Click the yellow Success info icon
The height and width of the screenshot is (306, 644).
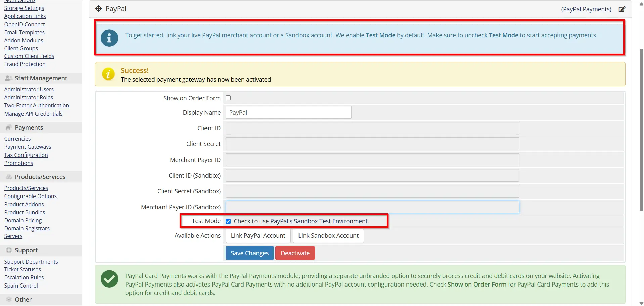[108, 74]
